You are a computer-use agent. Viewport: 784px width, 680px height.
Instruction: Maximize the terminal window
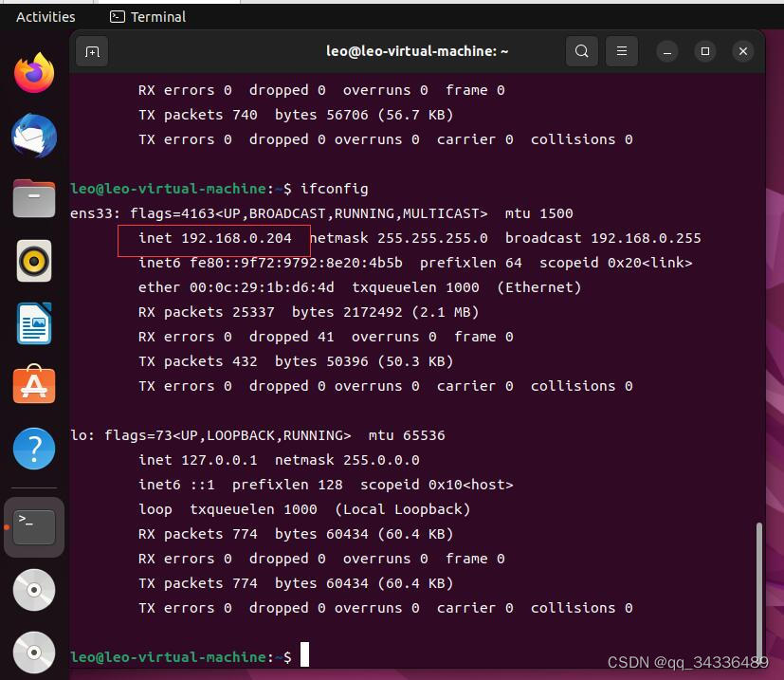705,51
